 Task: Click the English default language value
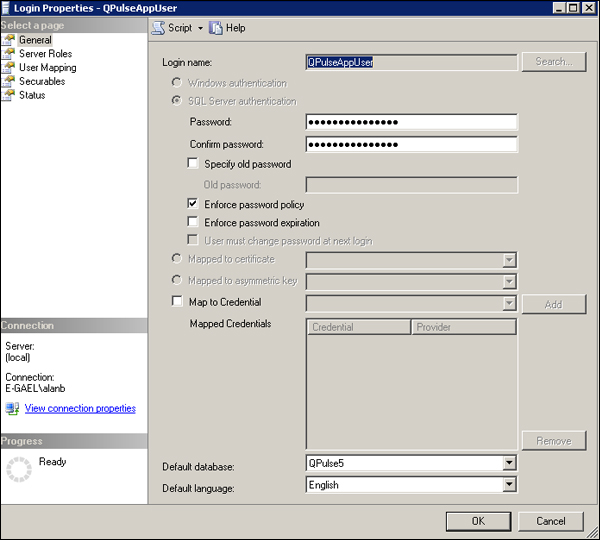(324, 485)
